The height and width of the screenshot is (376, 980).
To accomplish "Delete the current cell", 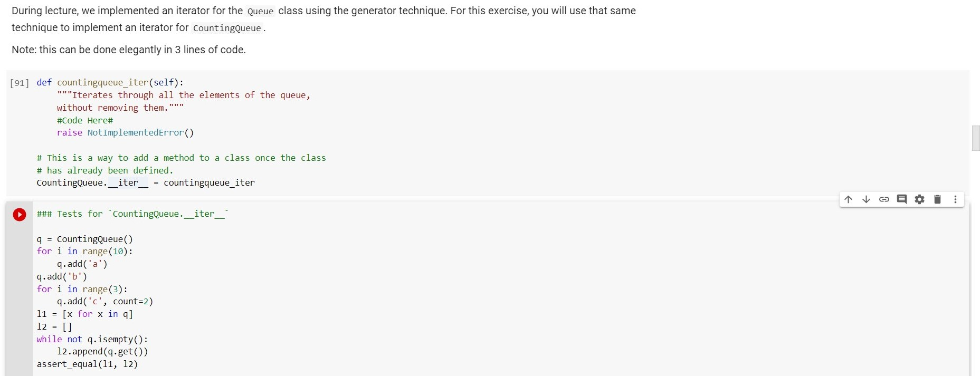I will (x=938, y=199).
